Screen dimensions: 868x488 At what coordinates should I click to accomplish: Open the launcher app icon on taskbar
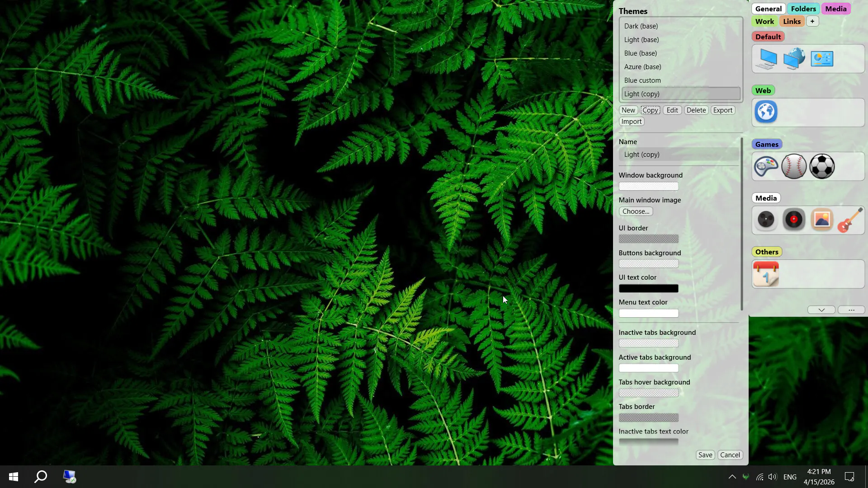click(x=70, y=477)
